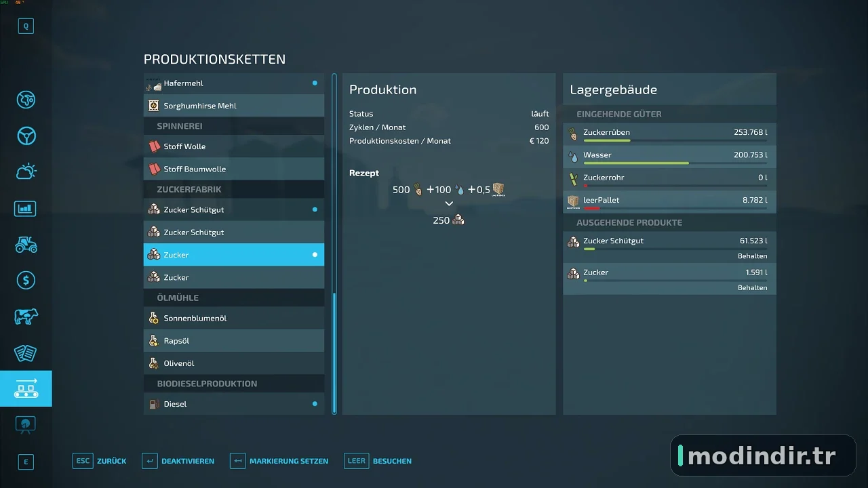Go back with the ESC Zurück button
The image size is (868, 488).
[100, 461]
